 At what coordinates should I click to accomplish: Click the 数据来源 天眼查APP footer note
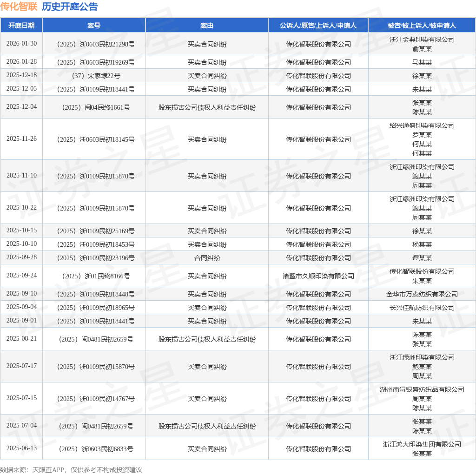71,470
